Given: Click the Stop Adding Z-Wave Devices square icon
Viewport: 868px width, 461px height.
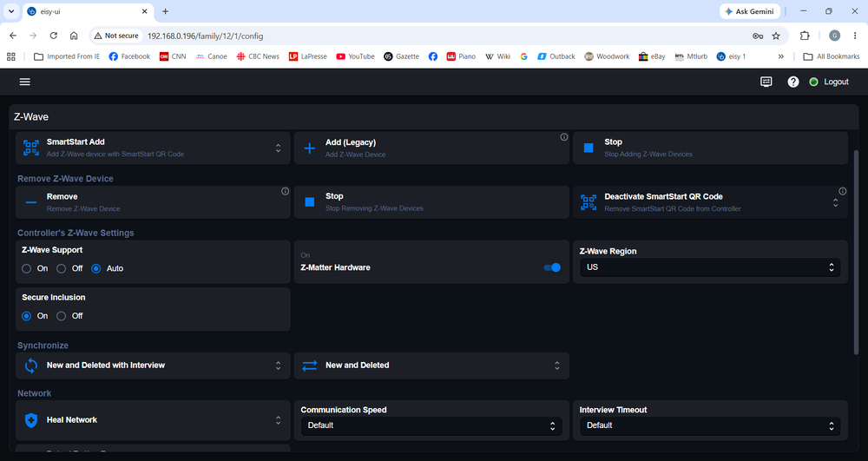Looking at the screenshot, I should tap(589, 148).
